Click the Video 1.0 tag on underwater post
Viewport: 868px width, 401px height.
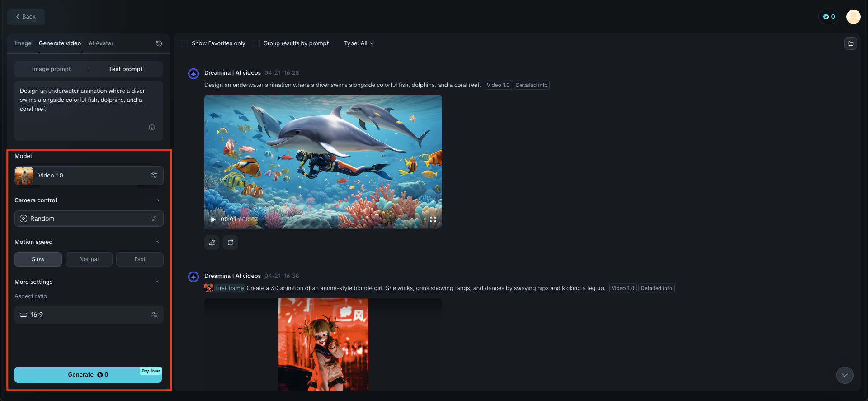(x=498, y=85)
